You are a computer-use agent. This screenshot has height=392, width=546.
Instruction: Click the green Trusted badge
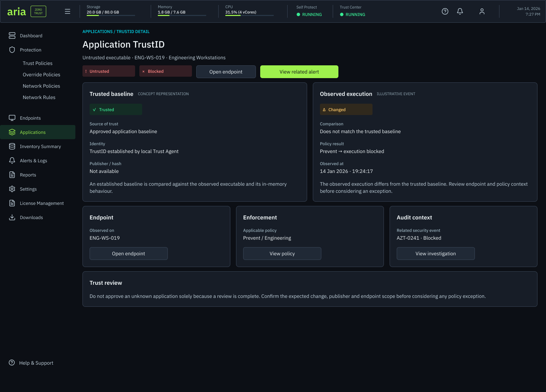click(116, 109)
